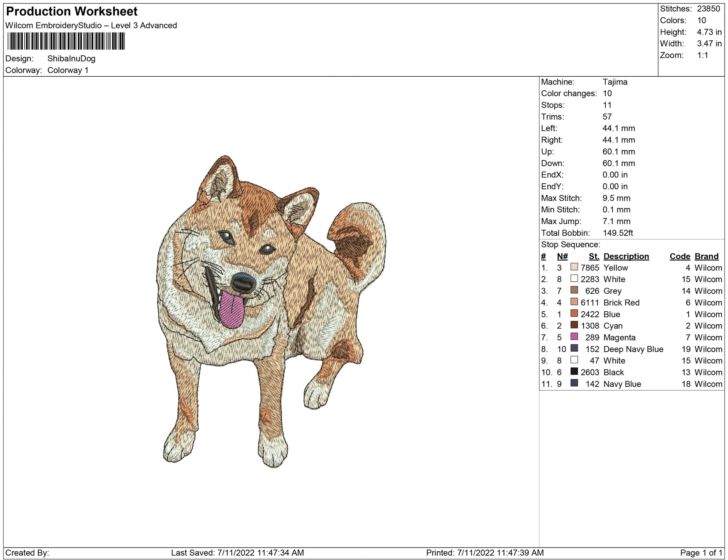Click the barcode under the title
This screenshot has height=560, width=728.
66,41
